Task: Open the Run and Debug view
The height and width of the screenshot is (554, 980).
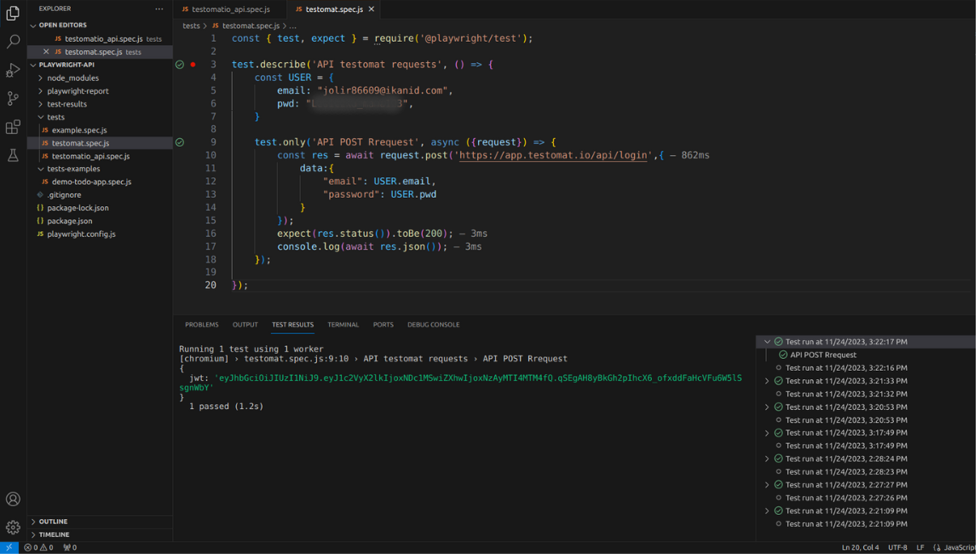Action: (13, 70)
